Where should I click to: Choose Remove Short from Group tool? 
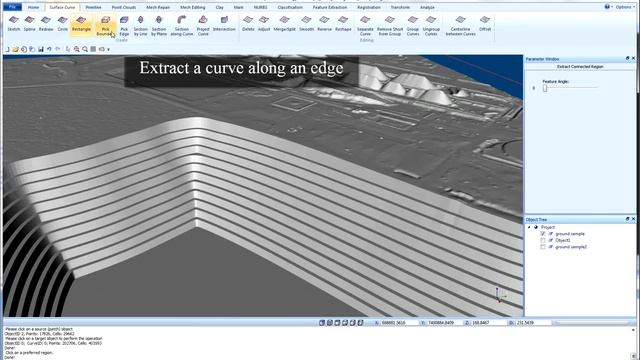[x=390, y=26]
